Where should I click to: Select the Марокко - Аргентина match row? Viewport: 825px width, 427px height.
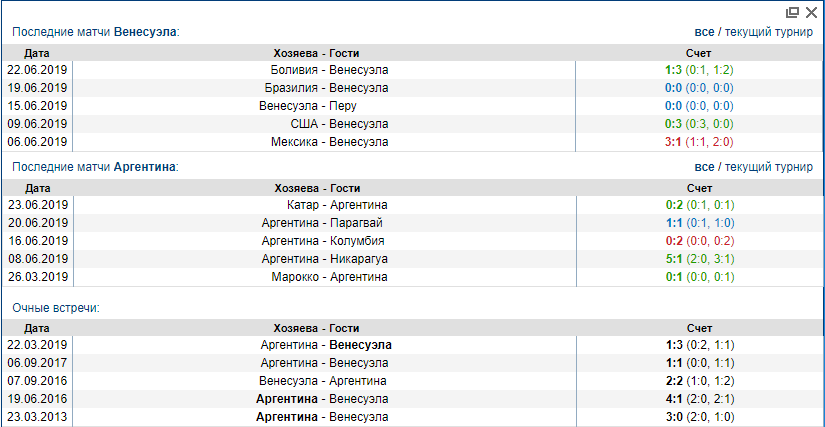click(x=329, y=277)
